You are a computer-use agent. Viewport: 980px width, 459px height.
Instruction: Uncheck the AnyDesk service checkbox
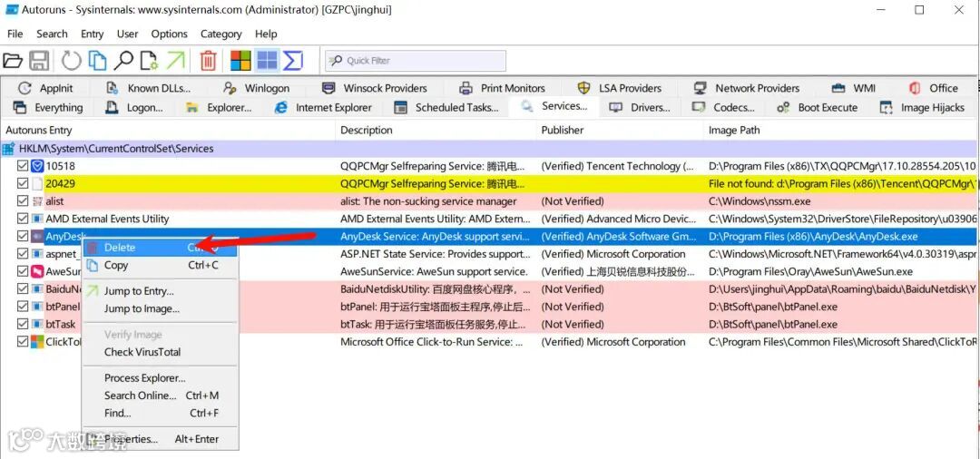point(23,236)
